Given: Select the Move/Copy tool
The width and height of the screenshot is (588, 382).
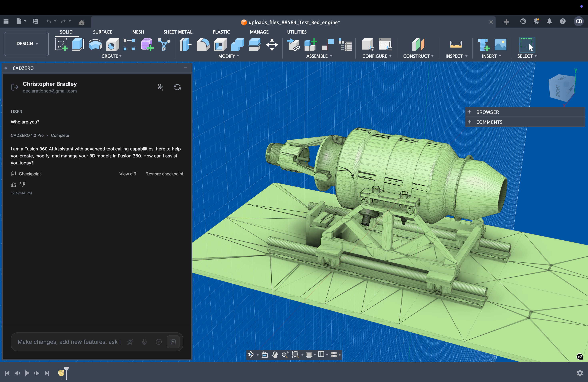Looking at the screenshot, I should 272,45.
